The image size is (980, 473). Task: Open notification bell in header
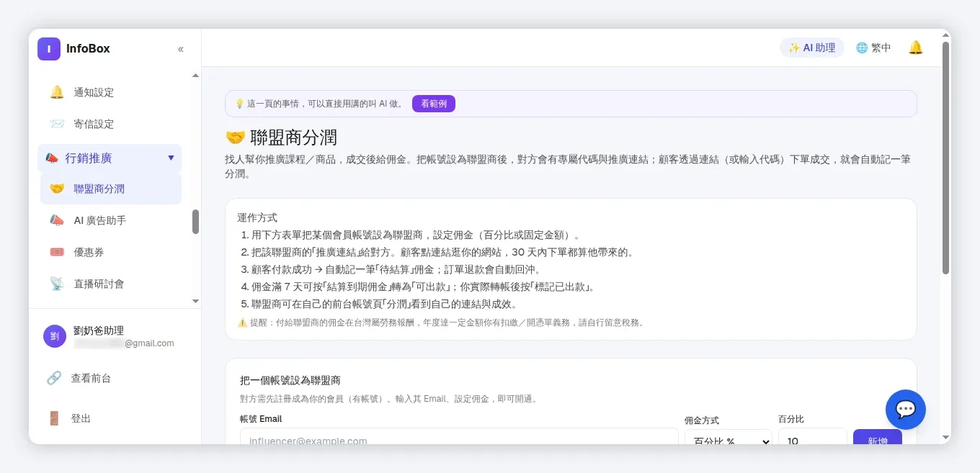pos(916,48)
